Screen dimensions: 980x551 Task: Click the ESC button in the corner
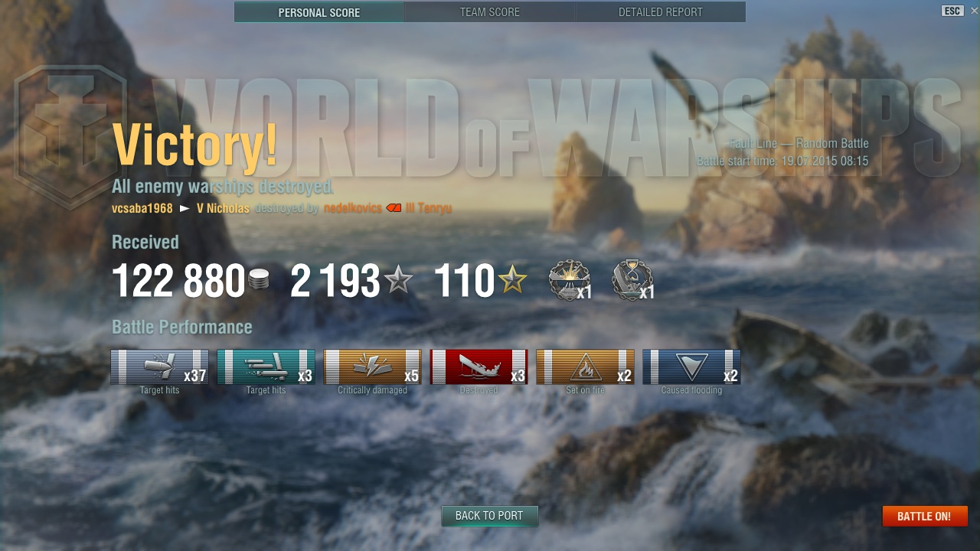[x=952, y=11]
